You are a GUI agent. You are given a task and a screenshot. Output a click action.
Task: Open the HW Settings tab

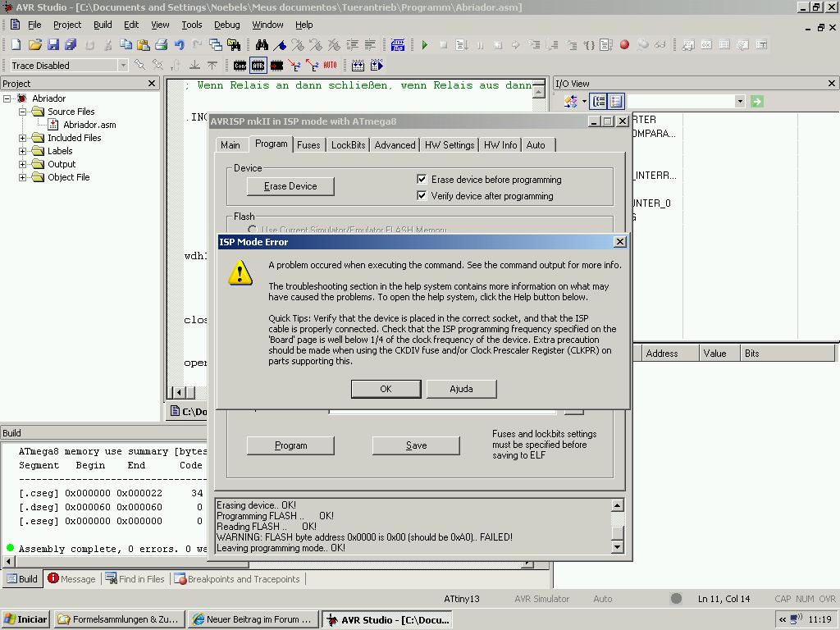click(x=450, y=144)
